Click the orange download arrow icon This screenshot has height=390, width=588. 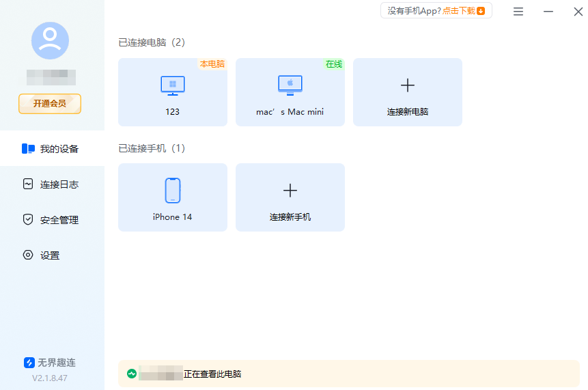pyautogui.click(x=481, y=11)
